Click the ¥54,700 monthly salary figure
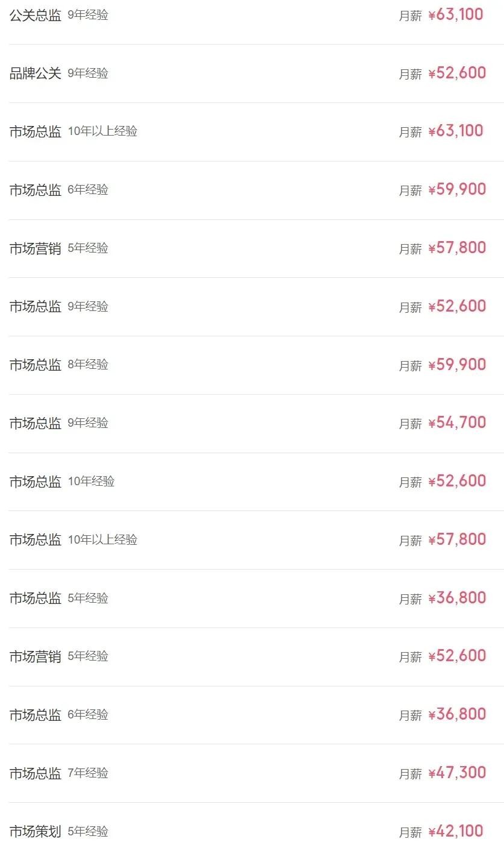 point(457,422)
